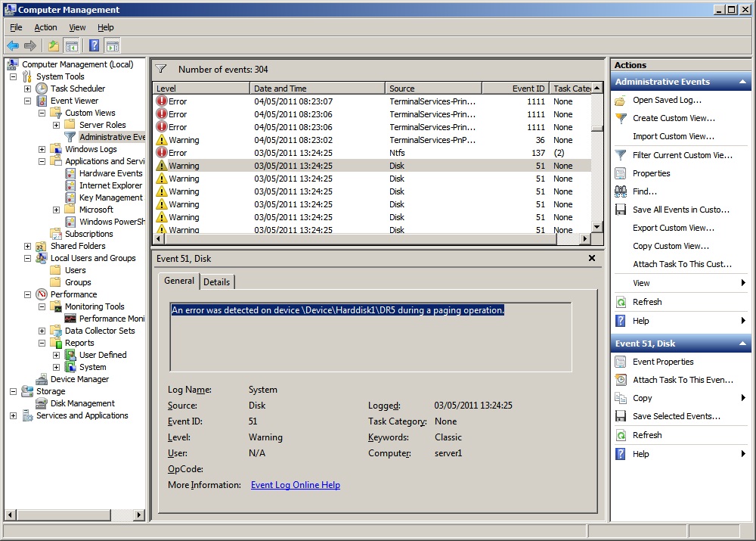
Task: Open the Event Log Online Help link
Action: pos(295,485)
